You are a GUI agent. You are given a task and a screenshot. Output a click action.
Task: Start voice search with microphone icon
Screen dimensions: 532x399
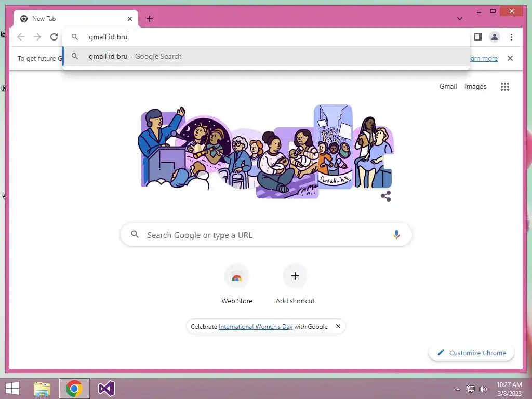396,234
